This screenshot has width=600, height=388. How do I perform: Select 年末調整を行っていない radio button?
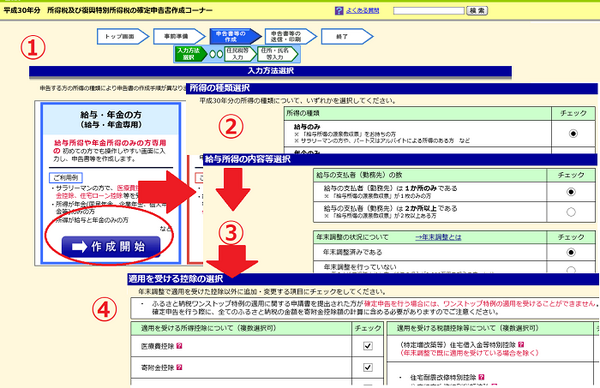click(x=571, y=269)
